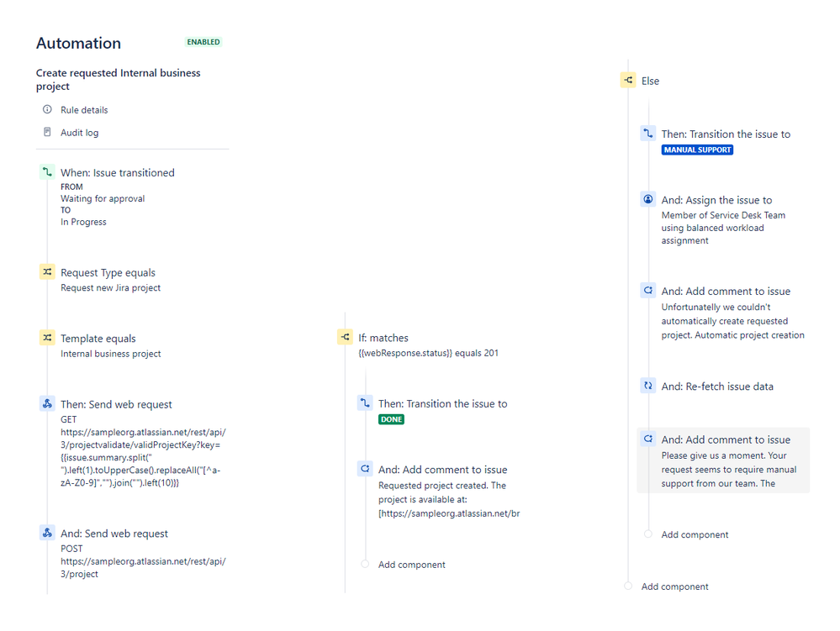The width and height of the screenshot is (840, 631).
Task: Add component under the Else branch
Action: pos(695,534)
